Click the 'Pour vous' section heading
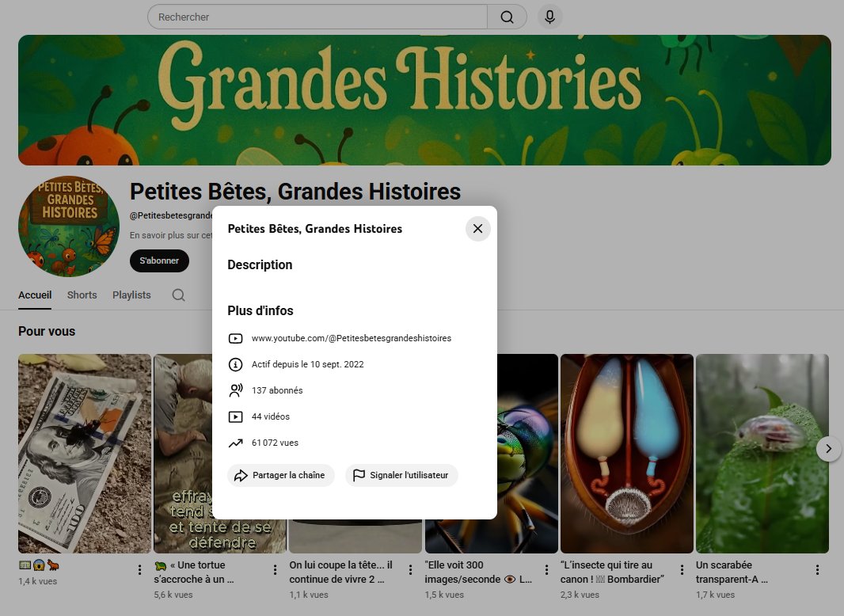Image resolution: width=844 pixels, height=616 pixels. (x=47, y=331)
